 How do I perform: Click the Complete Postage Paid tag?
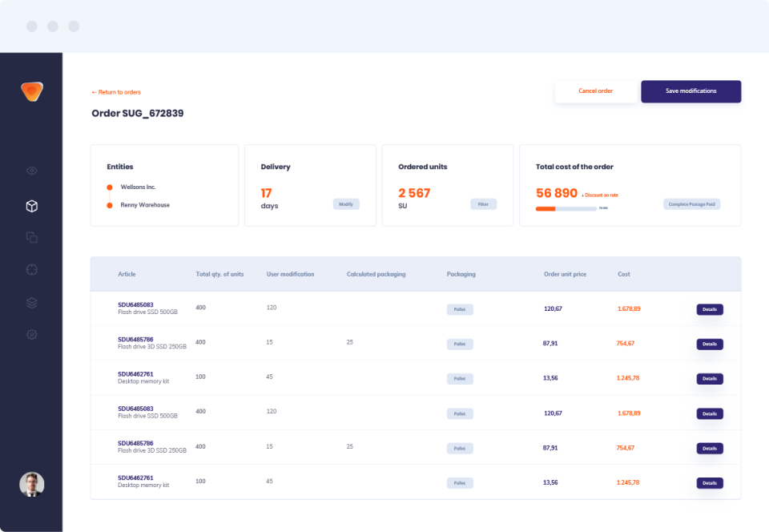pos(691,204)
